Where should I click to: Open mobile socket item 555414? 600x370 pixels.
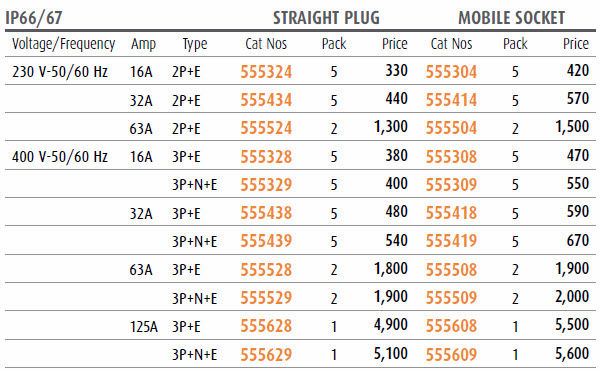pyautogui.click(x=451, y=100)
